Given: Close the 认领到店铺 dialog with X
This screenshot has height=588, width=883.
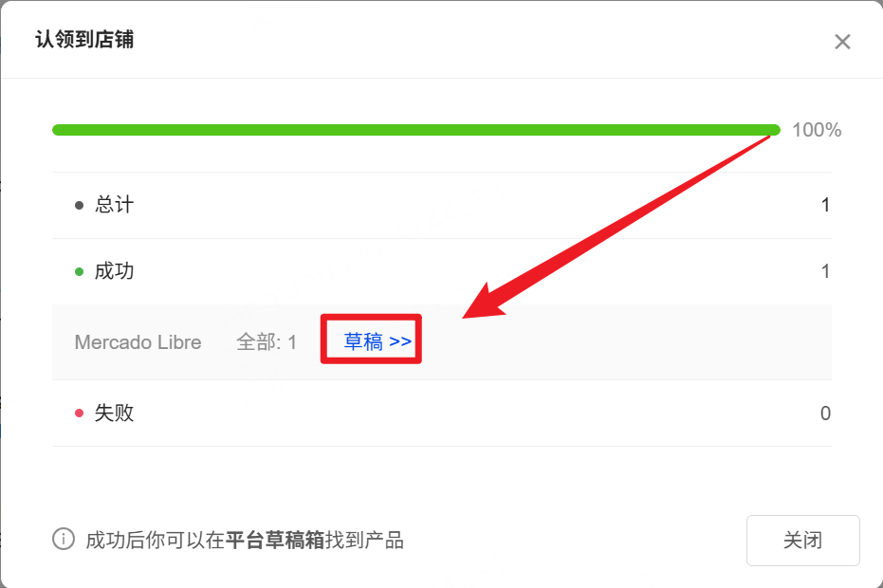Looking at the screenshot, I should click(842, 42).
